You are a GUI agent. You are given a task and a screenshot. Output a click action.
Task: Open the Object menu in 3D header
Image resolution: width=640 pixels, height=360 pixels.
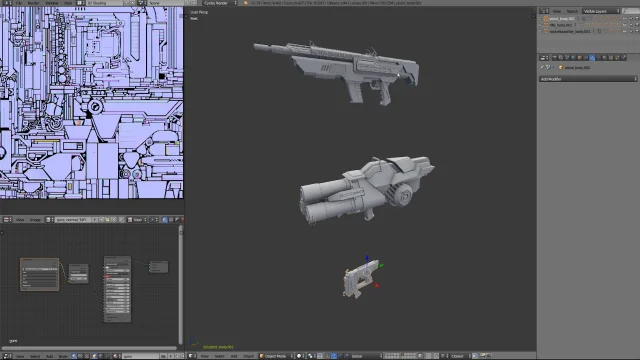coord(248,356)
